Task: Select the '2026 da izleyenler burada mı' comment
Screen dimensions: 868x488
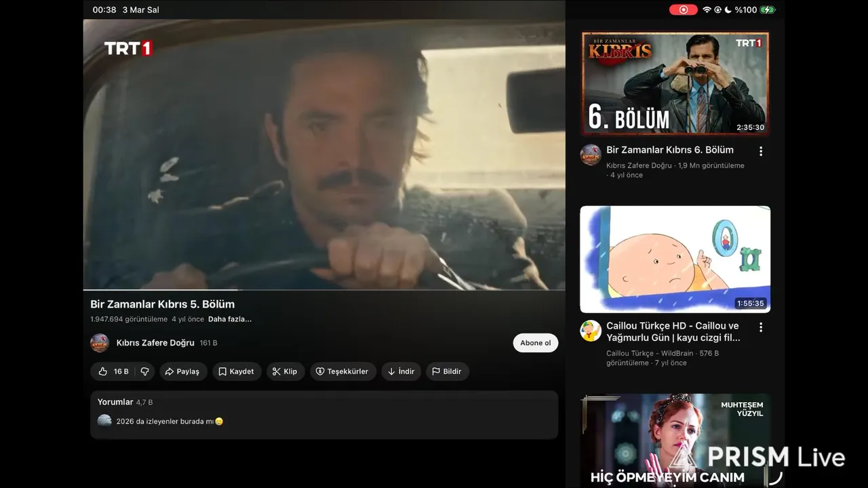Action: point(170,421)
